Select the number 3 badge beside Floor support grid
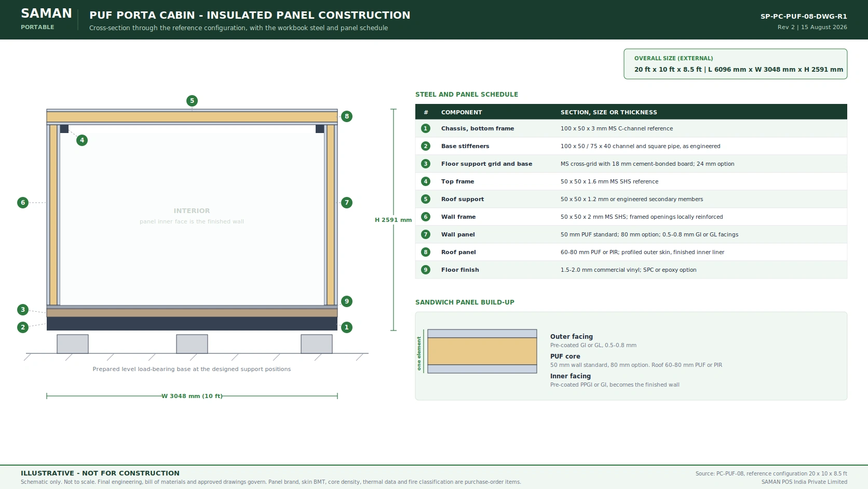The height and width of the screenshot is (489, 868). pyautogui.click(x=426, y=164)
